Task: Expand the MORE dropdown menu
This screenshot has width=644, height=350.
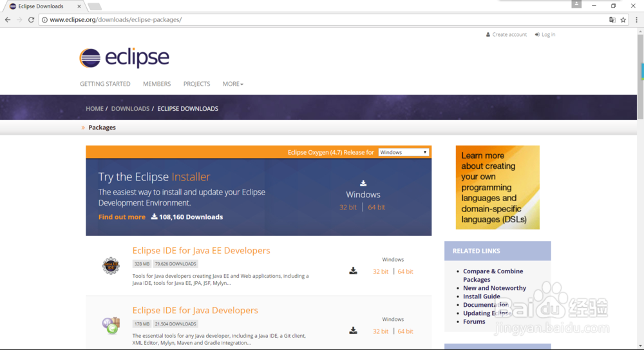Action: coord(233,84)
